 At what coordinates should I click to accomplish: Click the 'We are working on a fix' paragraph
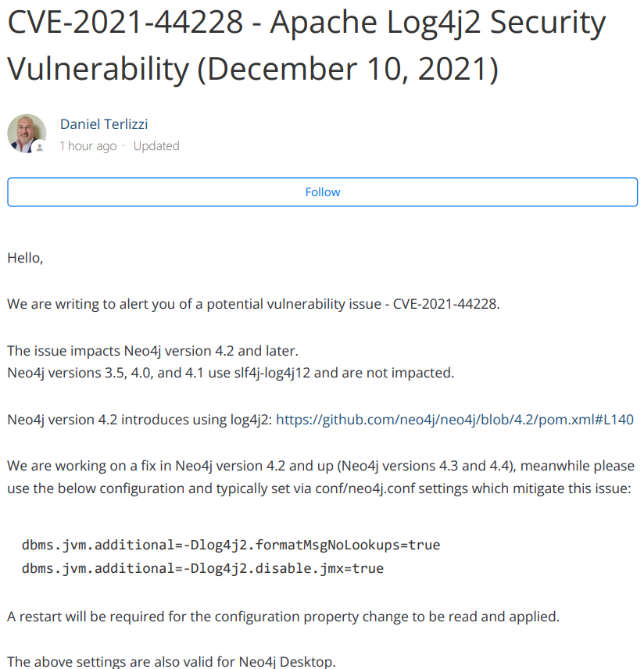(x=320, y=477)
